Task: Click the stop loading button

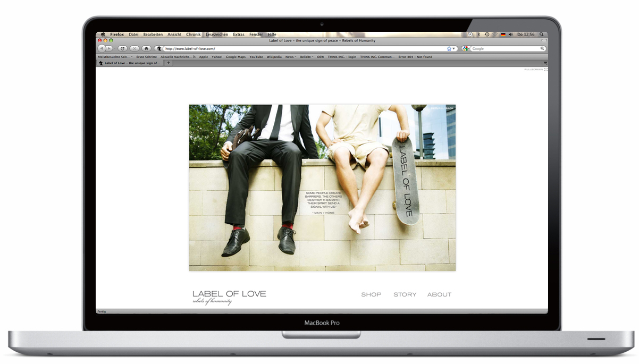Action: coord(134,48)
